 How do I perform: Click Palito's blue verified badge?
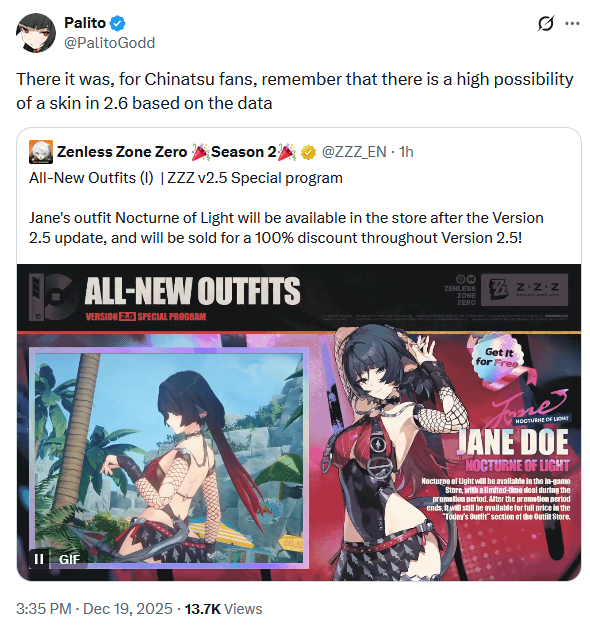[x=118, y=23]
